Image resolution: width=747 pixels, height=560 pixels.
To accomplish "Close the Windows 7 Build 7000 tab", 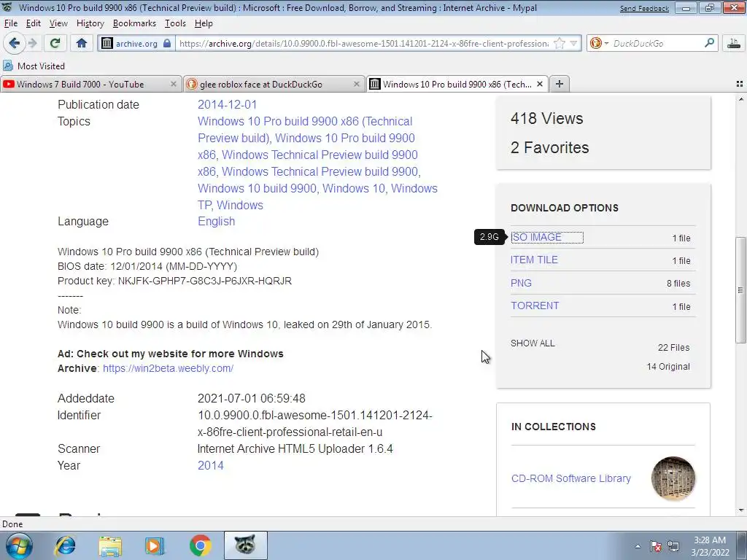I will 174,84.
